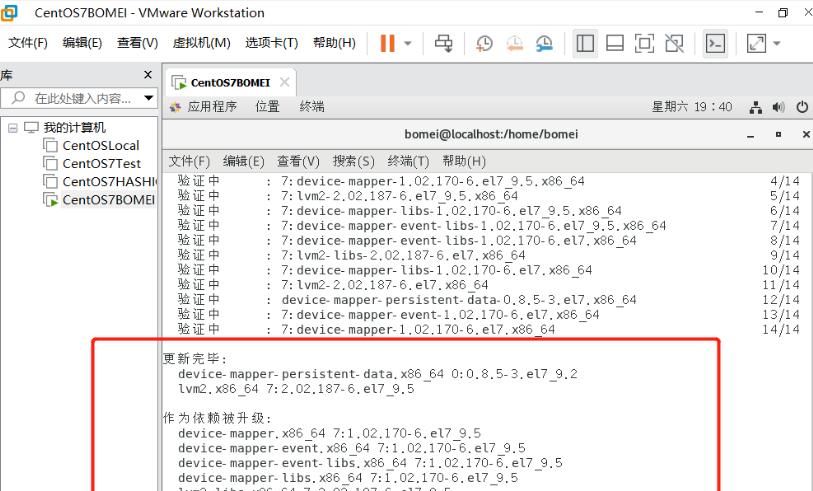Revert the virtual machine to its snapshot

(514, 44)
